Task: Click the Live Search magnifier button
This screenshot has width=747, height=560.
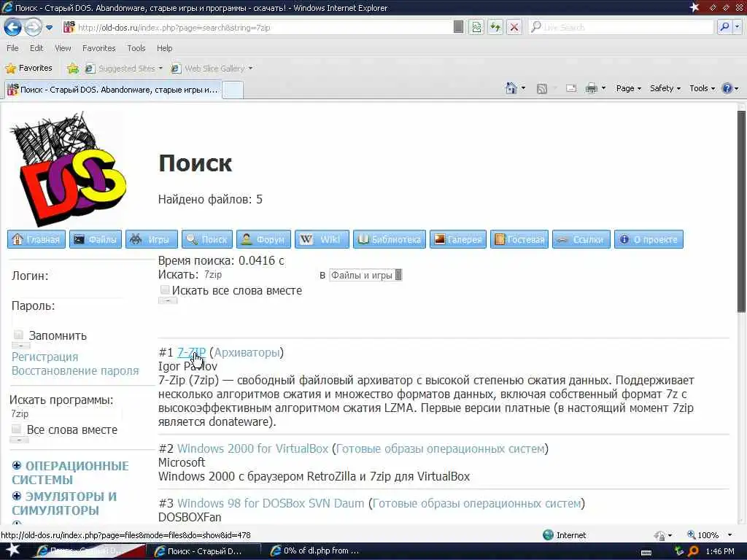Action: coord(724,27)
